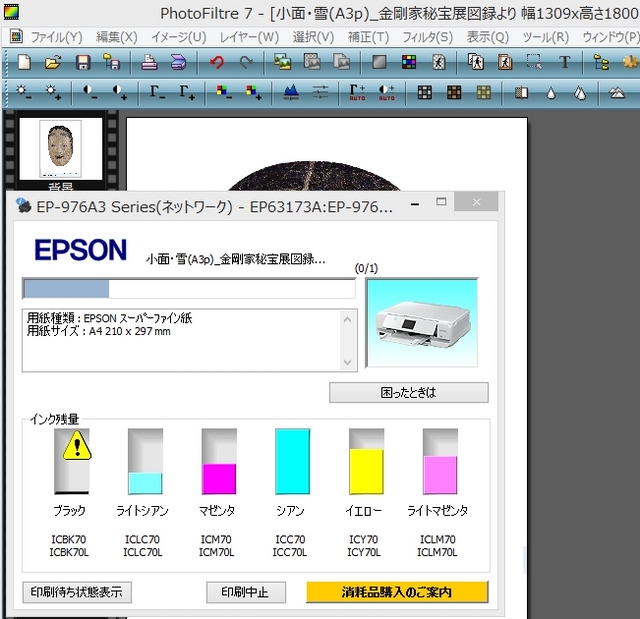The width and height of the screenshot is (640, 619).
Task: Click the Contrast plus icon
Action: (x=119, y=92)
